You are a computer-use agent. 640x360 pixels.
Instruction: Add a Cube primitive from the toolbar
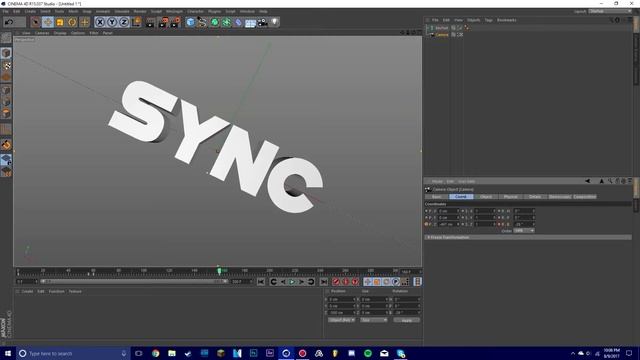click(191, 22)
